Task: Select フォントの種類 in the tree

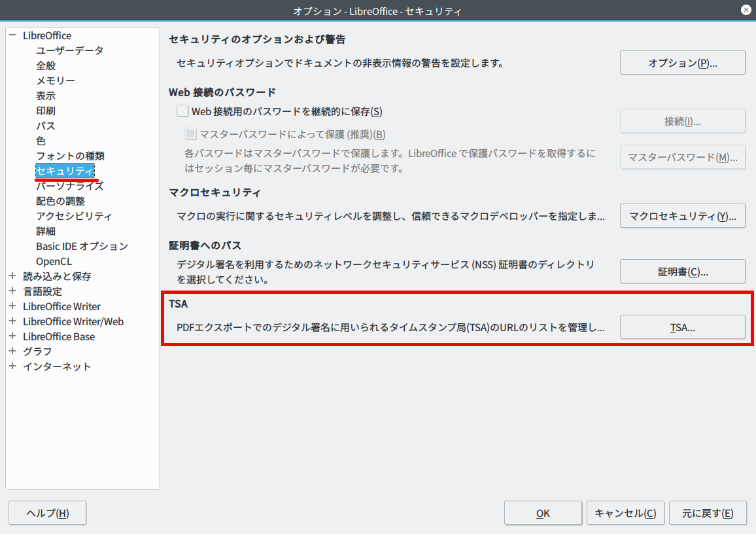Action: (x=71, y=155)
